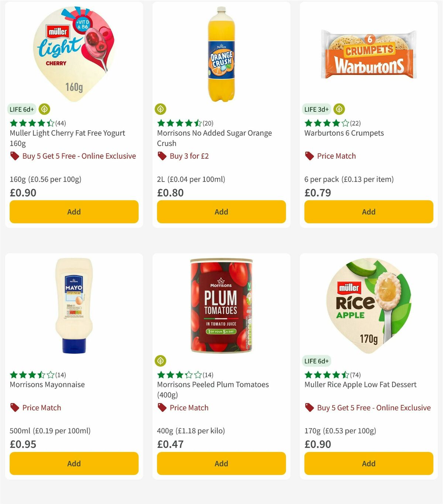Add Morrisons Orange Crush to basket
Viewport: 443px width, 504px height.
tap(221, 212)
